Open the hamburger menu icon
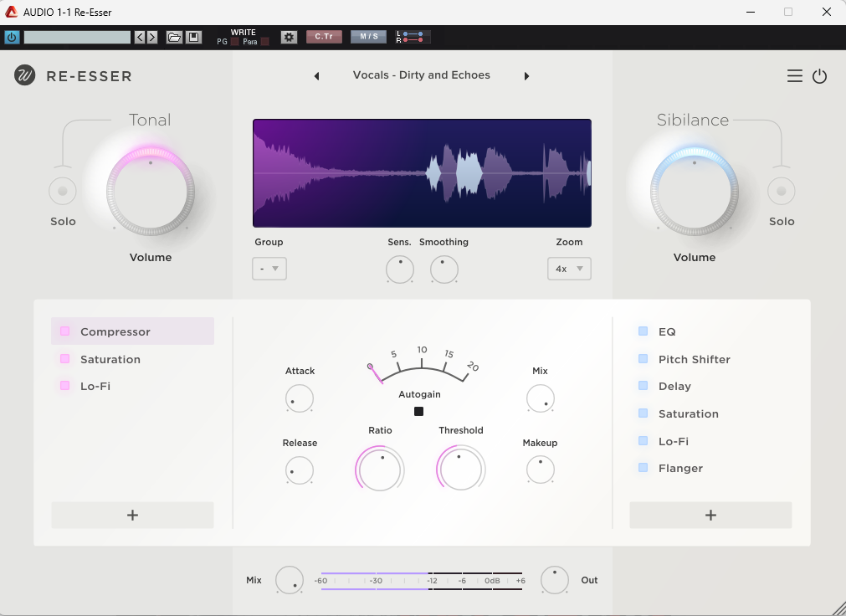846x616 pixels. (794, 76)
